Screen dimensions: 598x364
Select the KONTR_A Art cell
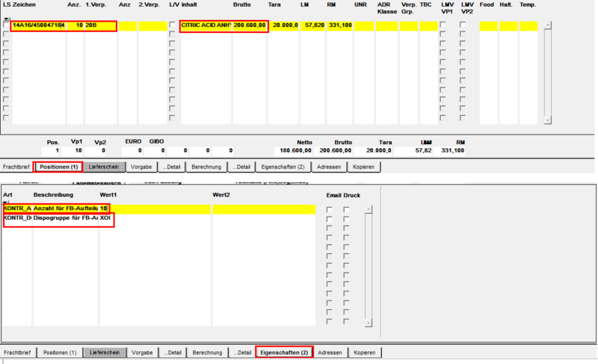click(x=17, y=209)
